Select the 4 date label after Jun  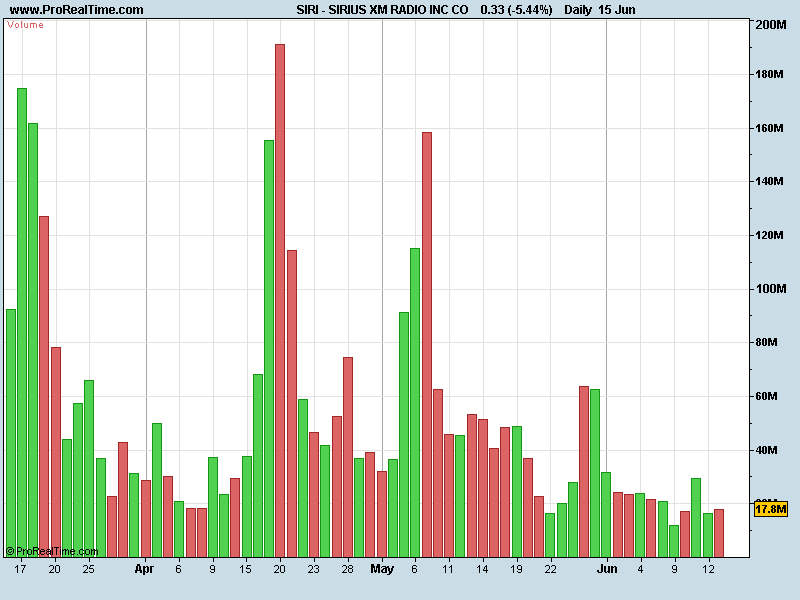pyautogui.click(x=640, y=569)
